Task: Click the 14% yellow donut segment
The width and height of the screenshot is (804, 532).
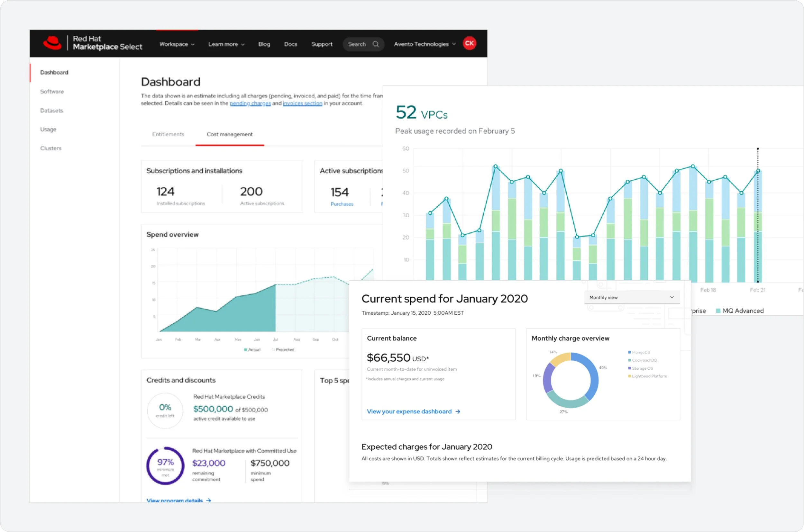Action: tap(560, 358)
